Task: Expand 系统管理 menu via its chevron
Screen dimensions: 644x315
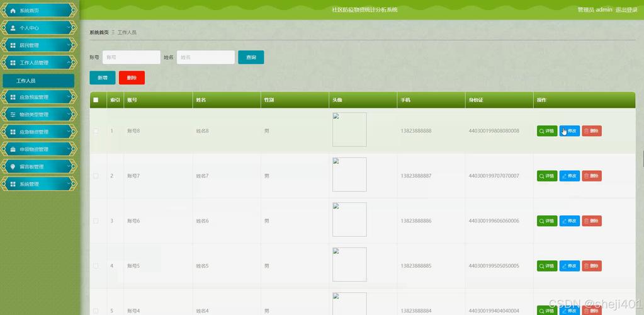Action: point(69,184)
